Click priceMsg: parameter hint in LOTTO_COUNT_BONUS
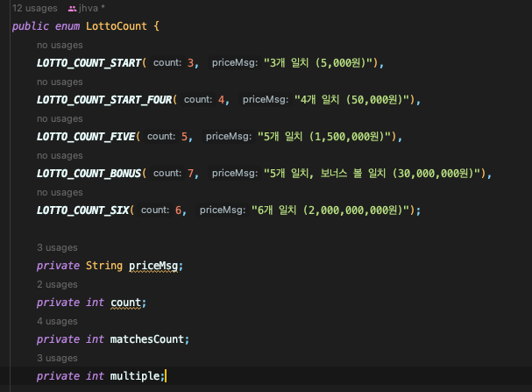 pyautogui.click(x=235, y=174)
